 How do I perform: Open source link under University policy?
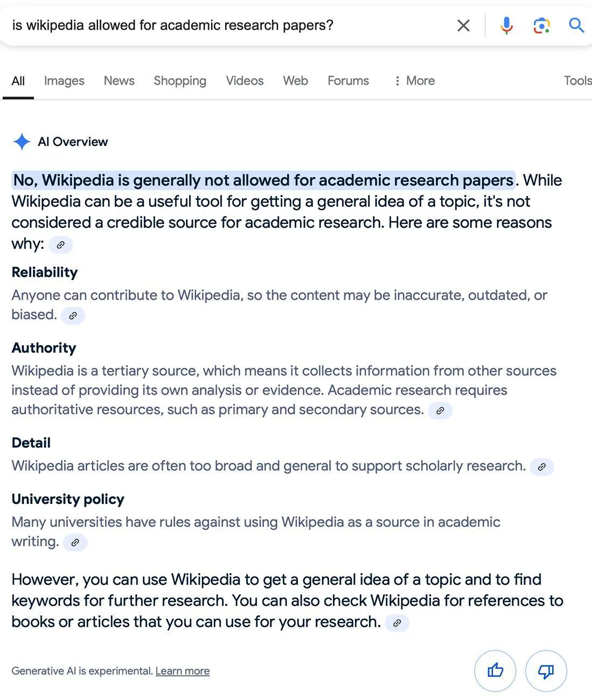point(75,542)
